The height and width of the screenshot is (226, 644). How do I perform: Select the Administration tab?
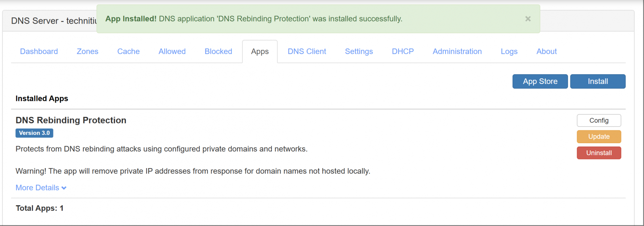coord(457,51)
